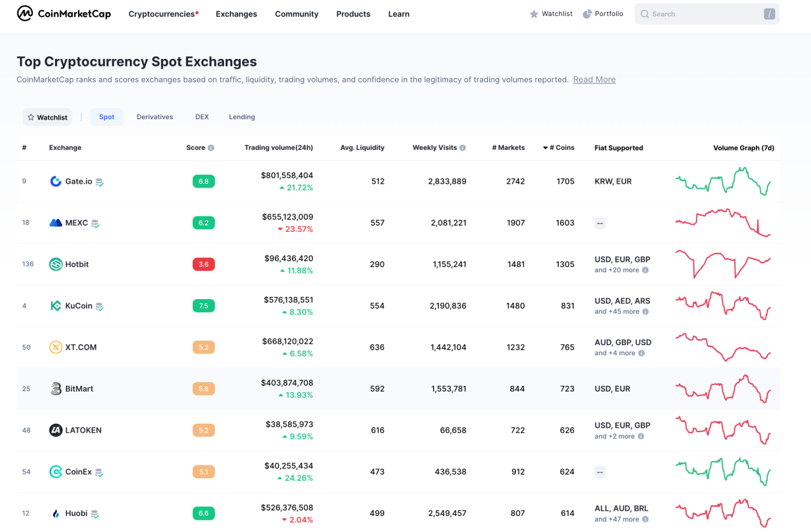The image size is (811, 532).
Task: Sort by # Coins column arrow
Action: pos(545,148)
